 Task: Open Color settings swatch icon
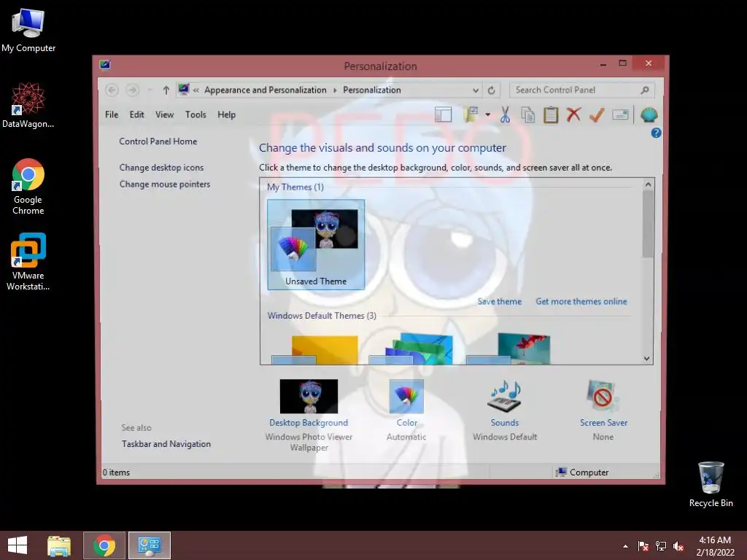click(406, 396)
